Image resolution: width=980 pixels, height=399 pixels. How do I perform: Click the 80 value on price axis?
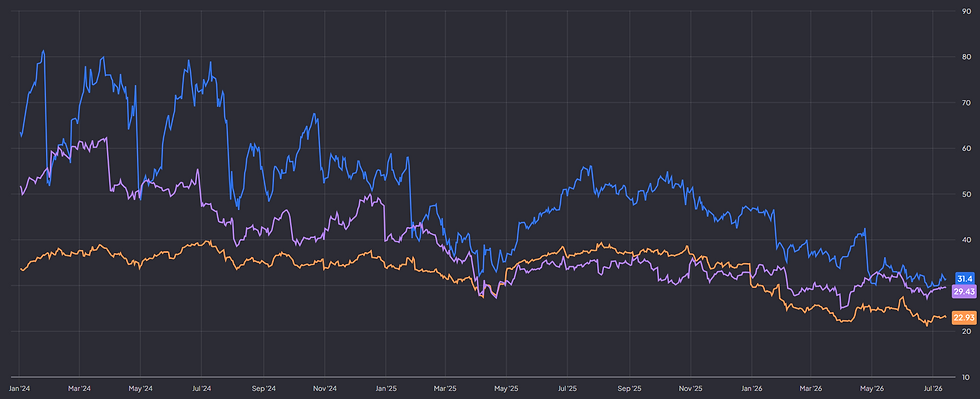click(967, 57)
